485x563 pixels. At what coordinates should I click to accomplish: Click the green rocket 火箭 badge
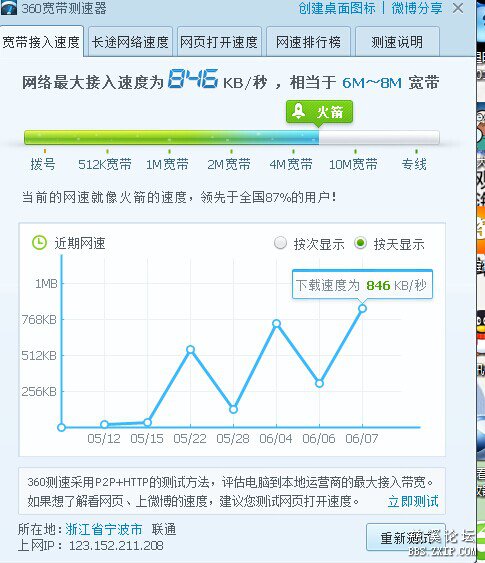[x=319, y=112]
